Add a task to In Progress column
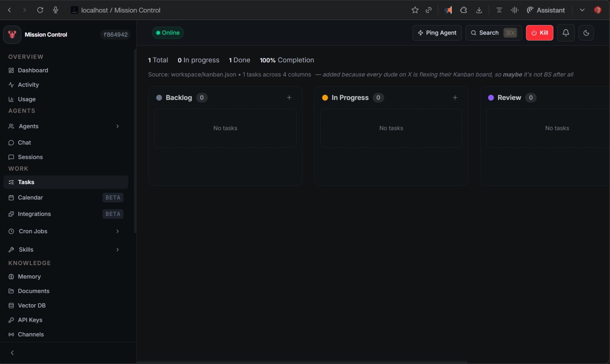 pyautogui.click(x=455, y=98)
